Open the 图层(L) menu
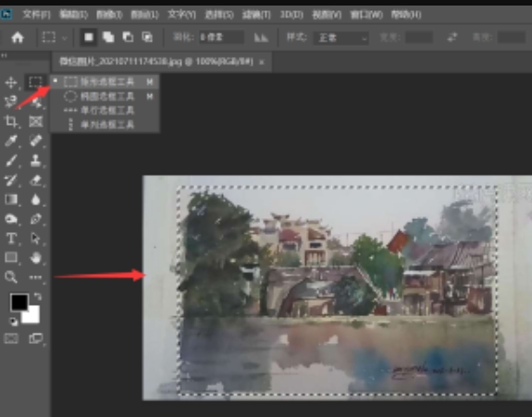Screen dimensions: 532x417 [x=145, y=15]
